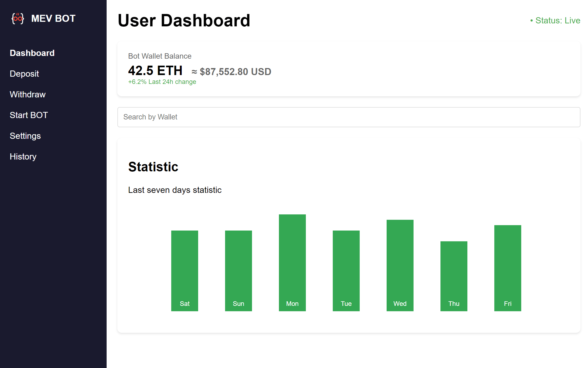This screenshot has height=368, width=588.
Task: Click the MEV BOT glasses logo icon
Action: 18,19
